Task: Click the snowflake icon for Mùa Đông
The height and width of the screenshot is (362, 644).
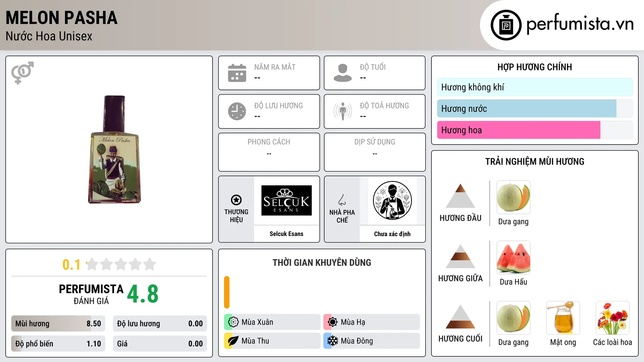Action: point(333,341)
